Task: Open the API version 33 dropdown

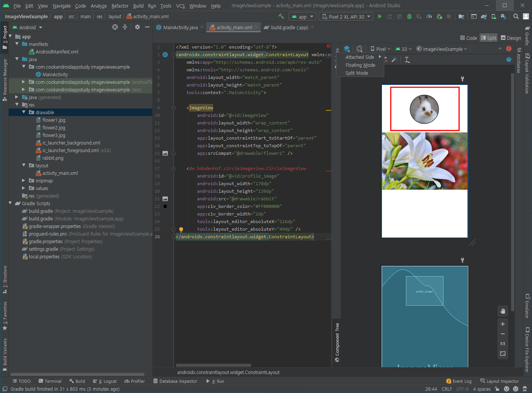Action: (404, 49)
